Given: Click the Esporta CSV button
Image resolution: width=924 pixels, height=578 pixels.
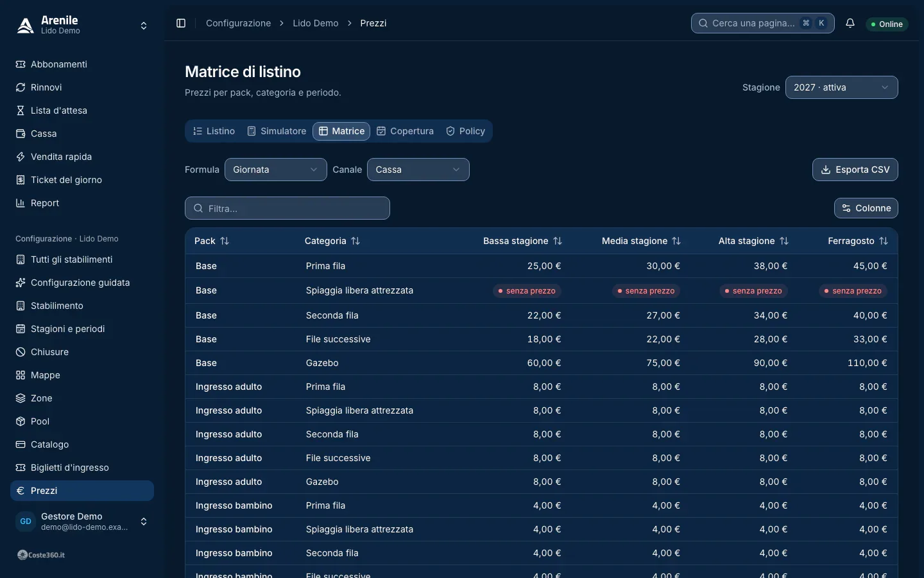Looking at the screenshot, I should pos(855,170).
